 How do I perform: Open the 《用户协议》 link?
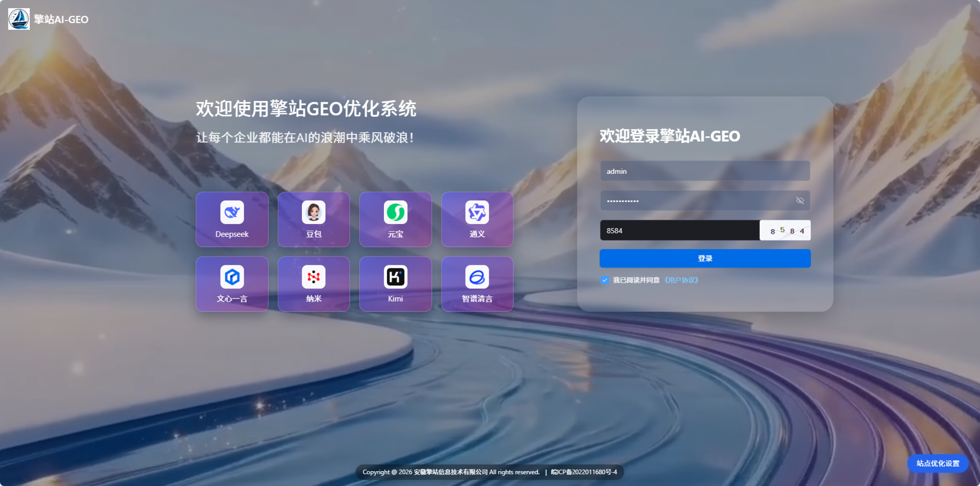coord(681,280)
